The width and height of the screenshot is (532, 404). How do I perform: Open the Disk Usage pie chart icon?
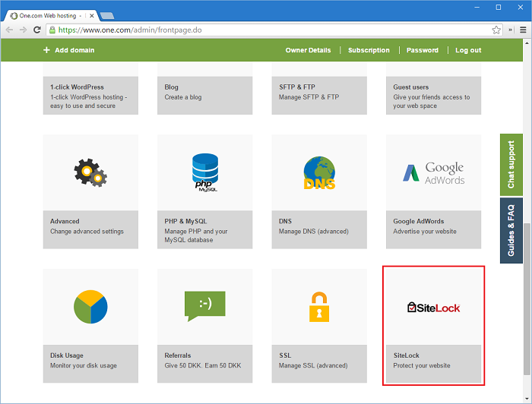[90, 307]
